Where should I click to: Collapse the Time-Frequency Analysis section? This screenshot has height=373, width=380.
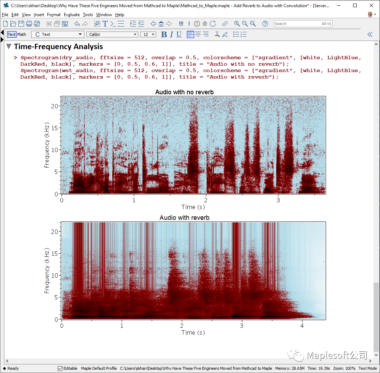pyautogui.click(x=9, y=46)
